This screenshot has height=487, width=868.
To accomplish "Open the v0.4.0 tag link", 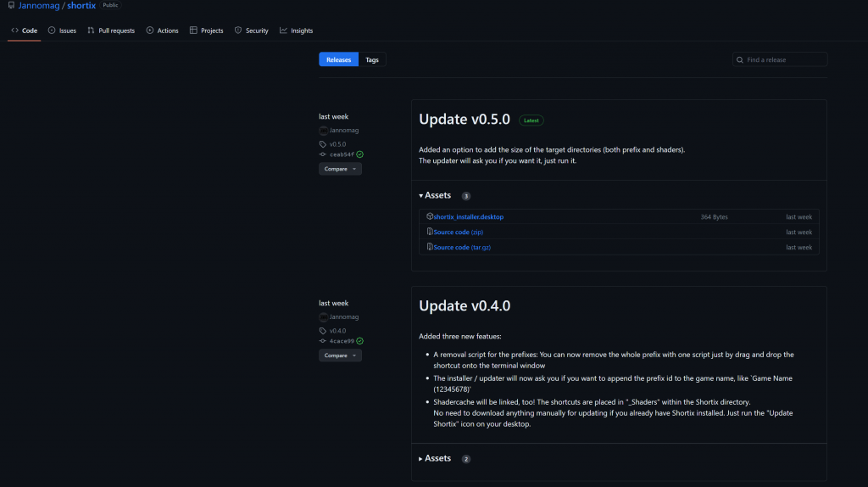I will (337, 331).
